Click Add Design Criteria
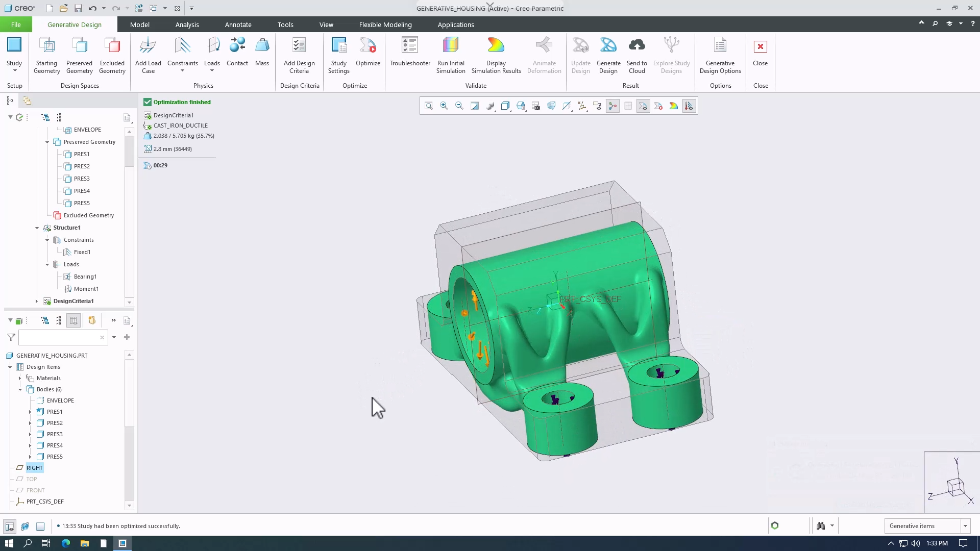This screenshot has width=980, height=551. (299, 56)
